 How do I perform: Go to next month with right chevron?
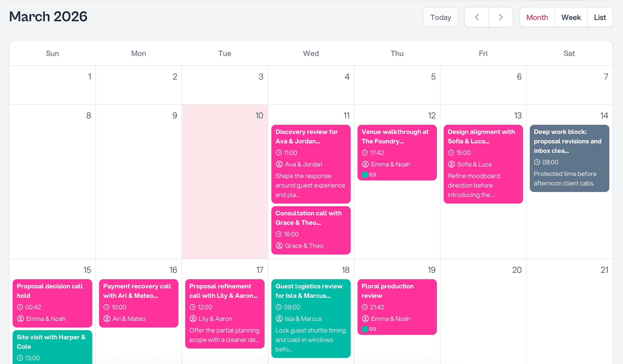[x=501, y=17]
